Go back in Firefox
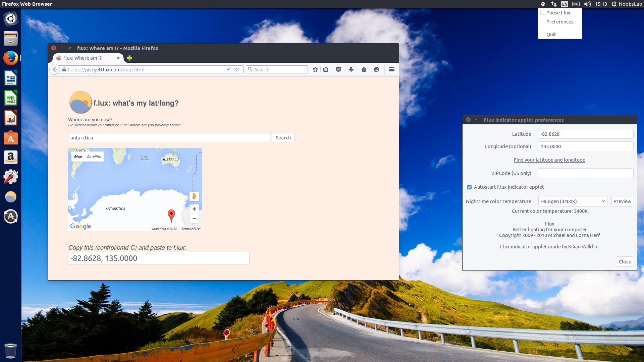This screenshot has width=644, height=362. (x=55, y=69)
